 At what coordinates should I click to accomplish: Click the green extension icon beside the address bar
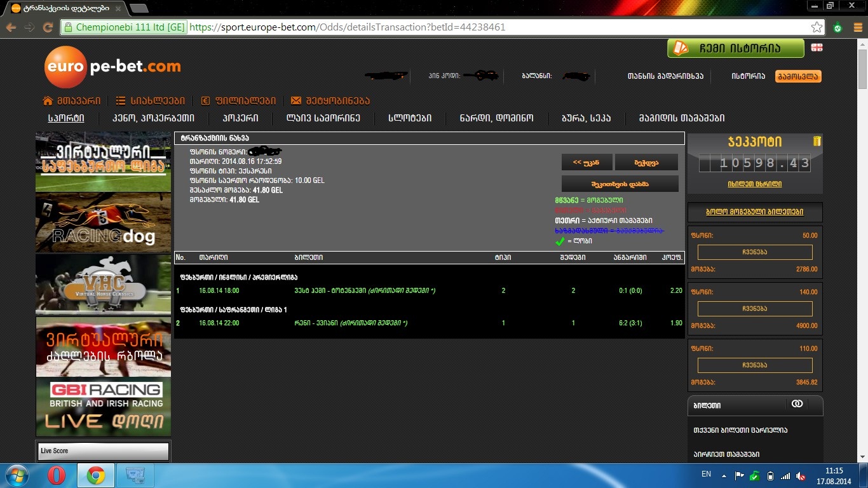tap(837, 27)
